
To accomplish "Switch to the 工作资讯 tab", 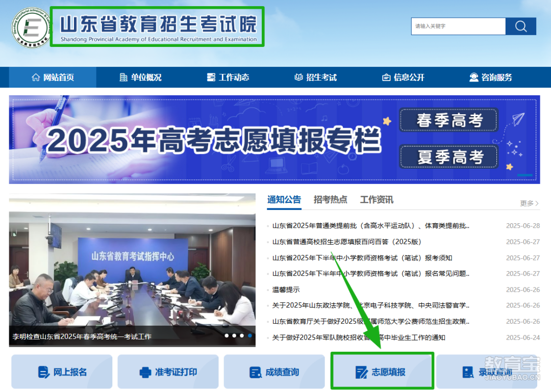I will point(377,200).
